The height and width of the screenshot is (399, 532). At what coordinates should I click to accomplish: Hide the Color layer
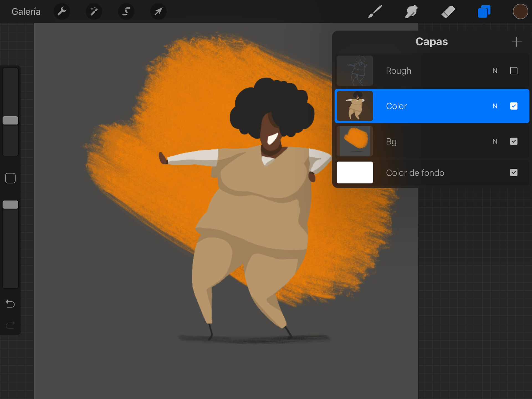click(x=513, y=106)
